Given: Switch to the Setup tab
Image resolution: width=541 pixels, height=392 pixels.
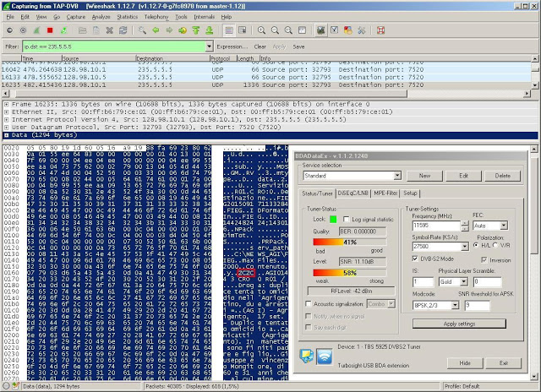Looking at the screenshot, I should pyautogui.click(x=410, y=193).
